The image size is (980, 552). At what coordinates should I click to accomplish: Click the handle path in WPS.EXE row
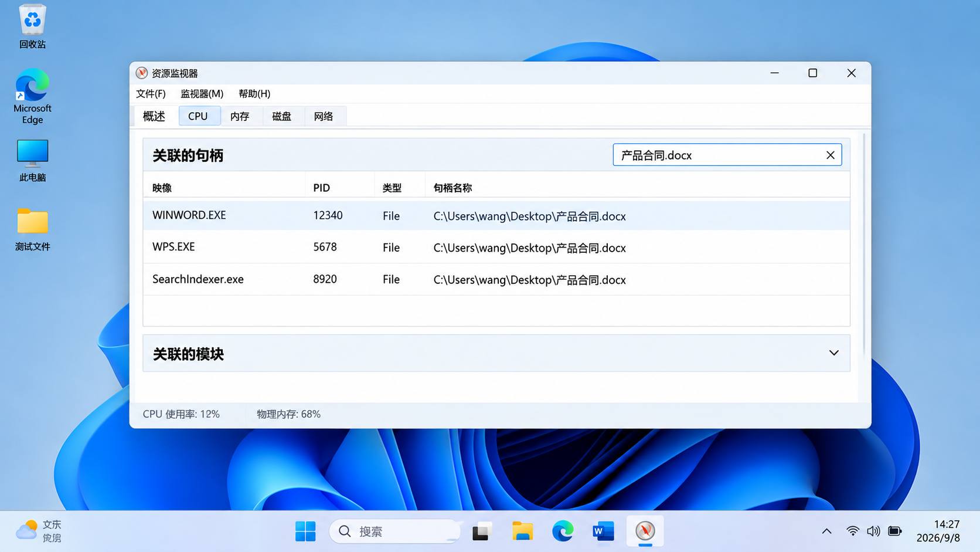(529, 248)
